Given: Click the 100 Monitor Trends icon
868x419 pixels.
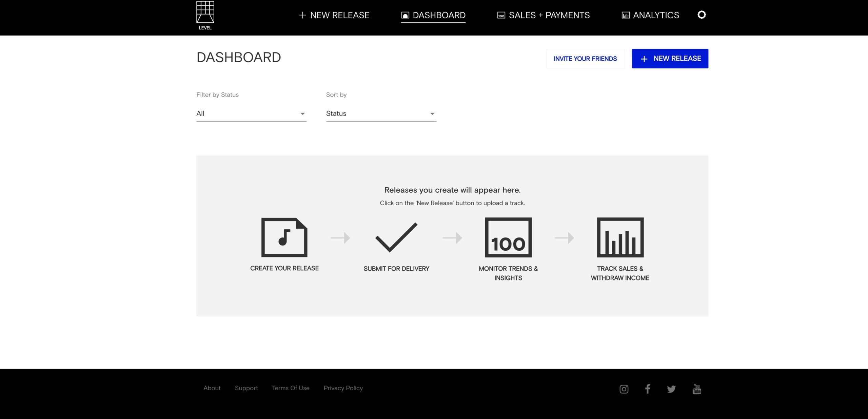Looking at the screenshot, I should tap(508, 237).
